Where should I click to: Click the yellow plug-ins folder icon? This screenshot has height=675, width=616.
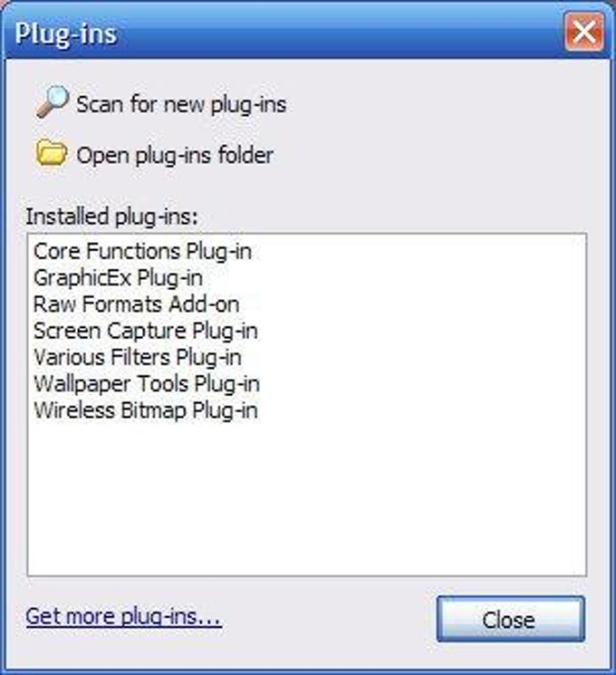click(52, 153)
